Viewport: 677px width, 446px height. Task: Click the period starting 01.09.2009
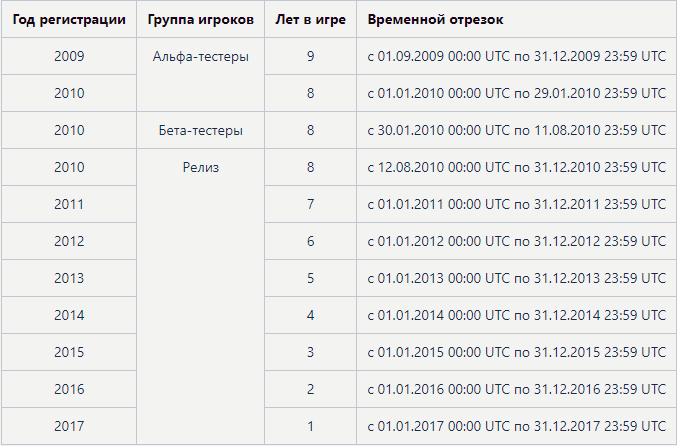(516, 57)
